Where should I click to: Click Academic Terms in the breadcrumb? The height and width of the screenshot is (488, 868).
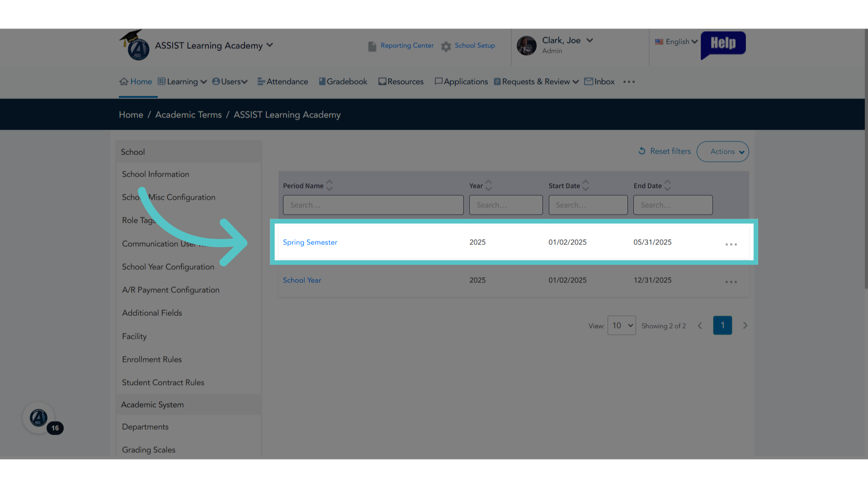(x=188, y=115)
